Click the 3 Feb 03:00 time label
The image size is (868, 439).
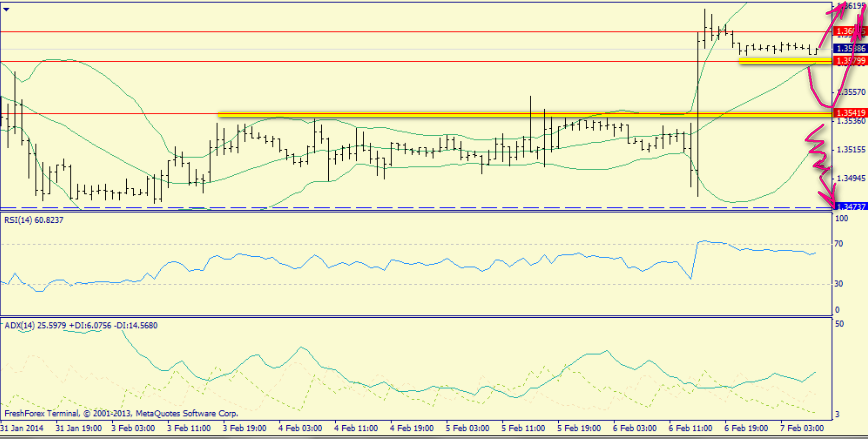[x=135, y=428]
